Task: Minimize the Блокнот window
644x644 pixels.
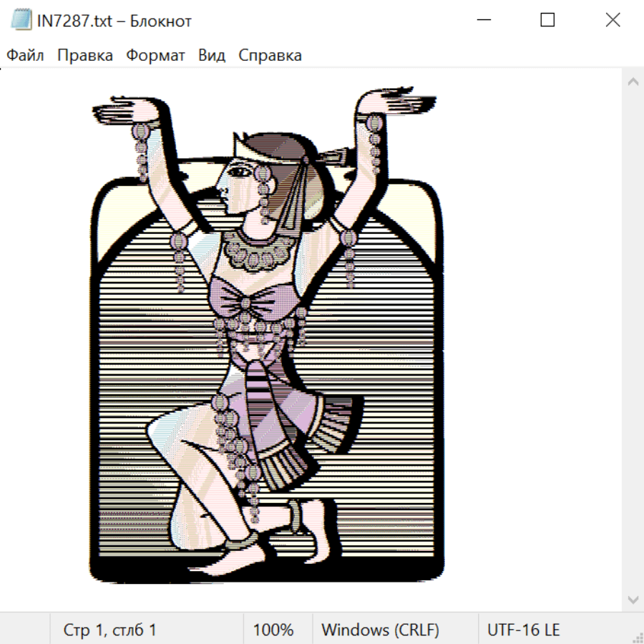Action: (482, 20)
